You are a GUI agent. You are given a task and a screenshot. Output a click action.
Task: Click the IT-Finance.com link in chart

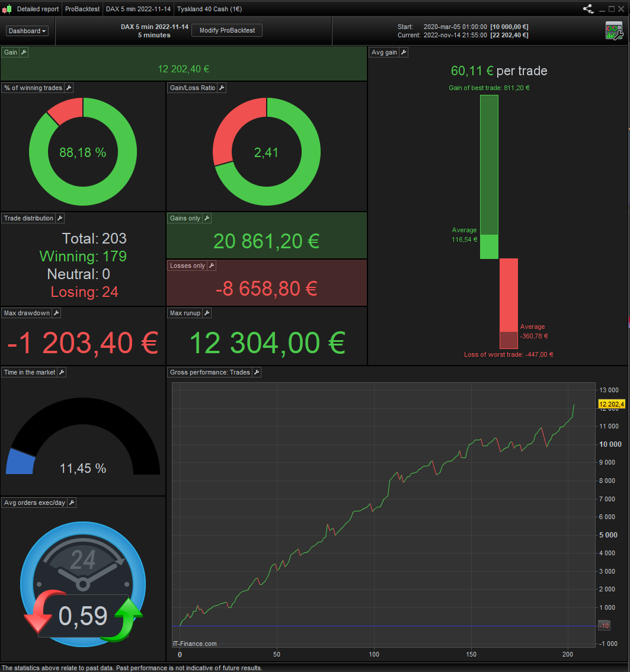pyautogui.click(x=194, y=644)
